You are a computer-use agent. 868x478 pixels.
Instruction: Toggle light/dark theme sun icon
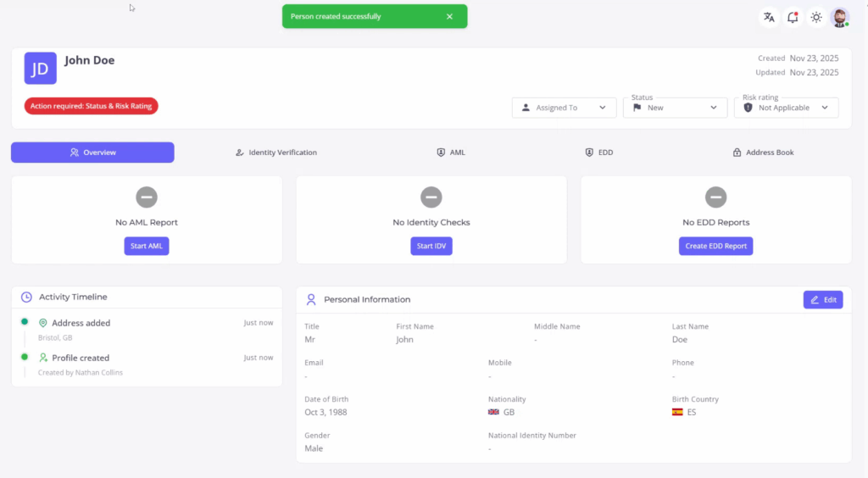click(x=816, y=17)
